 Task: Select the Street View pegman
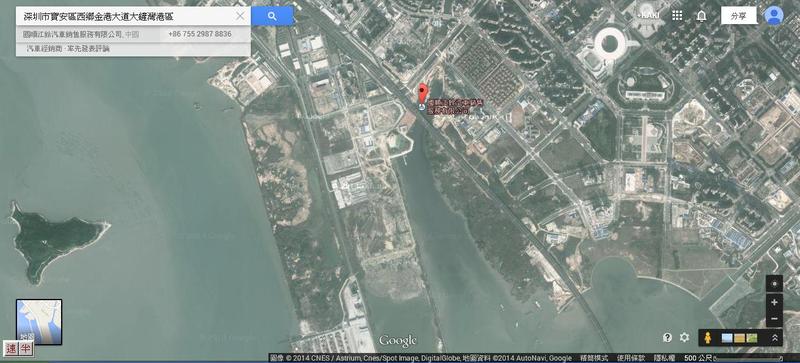point(708,337)
